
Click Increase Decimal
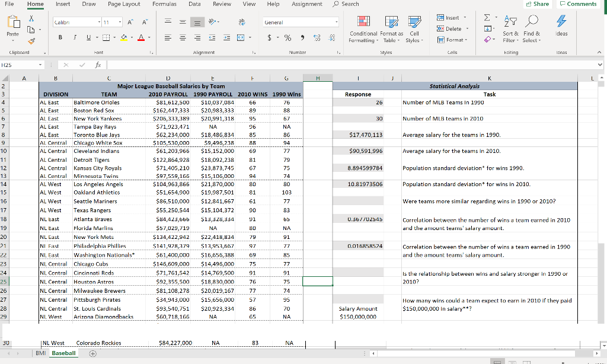(317, 37)
